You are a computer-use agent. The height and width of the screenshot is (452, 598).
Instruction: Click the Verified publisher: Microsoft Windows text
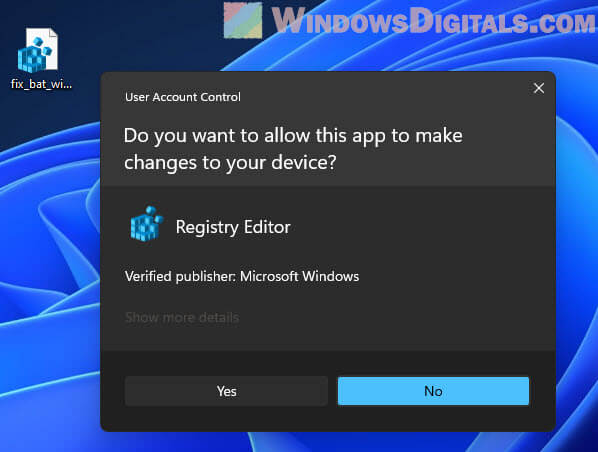click(242, 276)
